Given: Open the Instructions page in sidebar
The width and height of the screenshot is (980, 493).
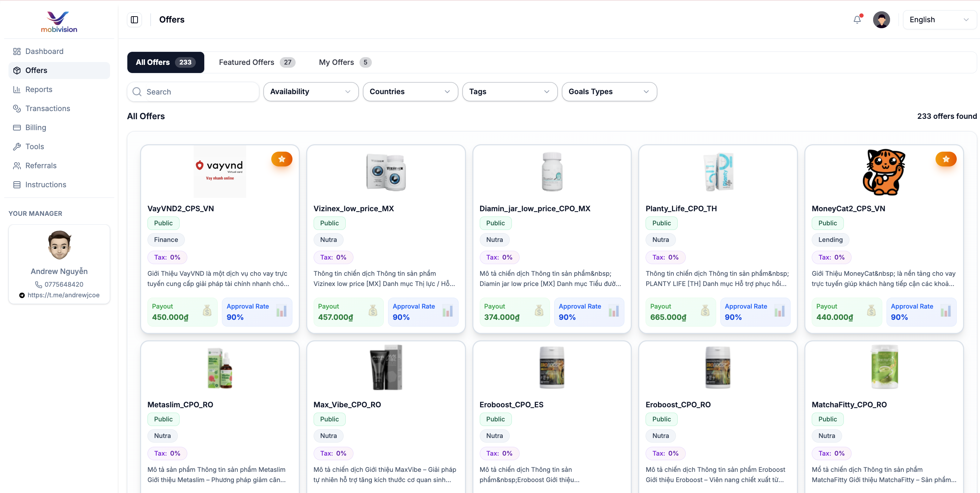Looking at the screenshot, I should [45, 184].
